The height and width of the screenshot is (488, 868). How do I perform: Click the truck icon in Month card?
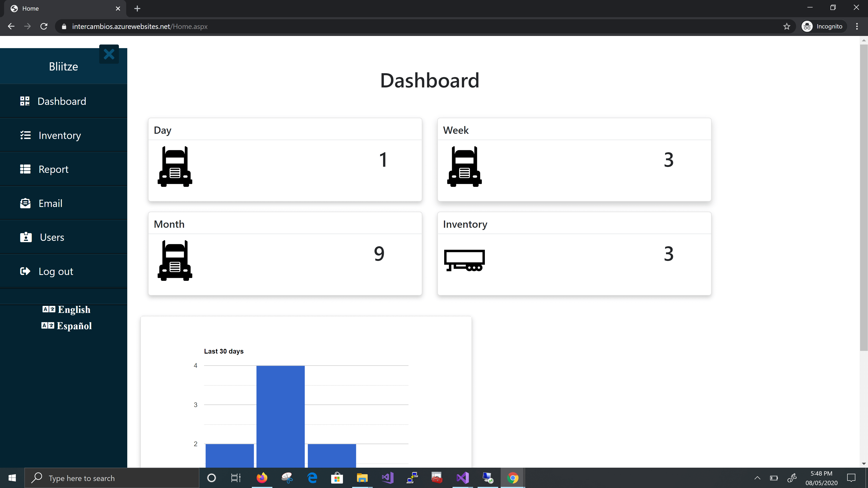click(x=175, y=260)
